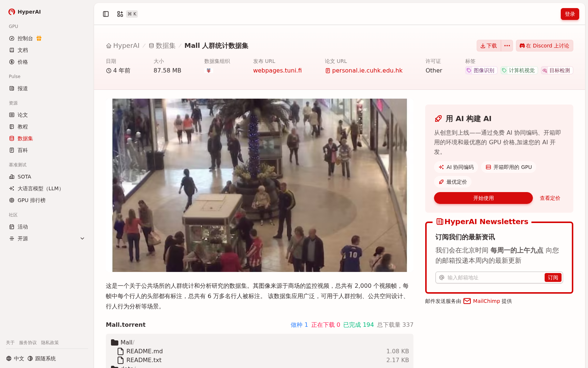The image size is (588, 368).
Task: Click the Mall.torrent heading
Action: [x=126, y=325]
